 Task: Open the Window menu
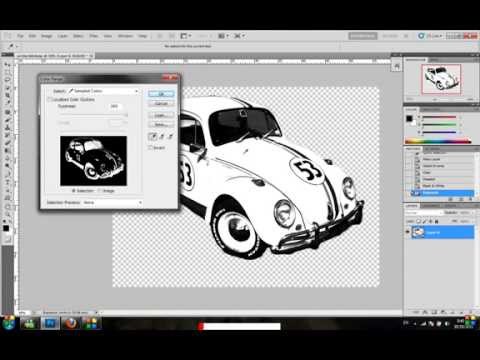click(x=125, y=36)
